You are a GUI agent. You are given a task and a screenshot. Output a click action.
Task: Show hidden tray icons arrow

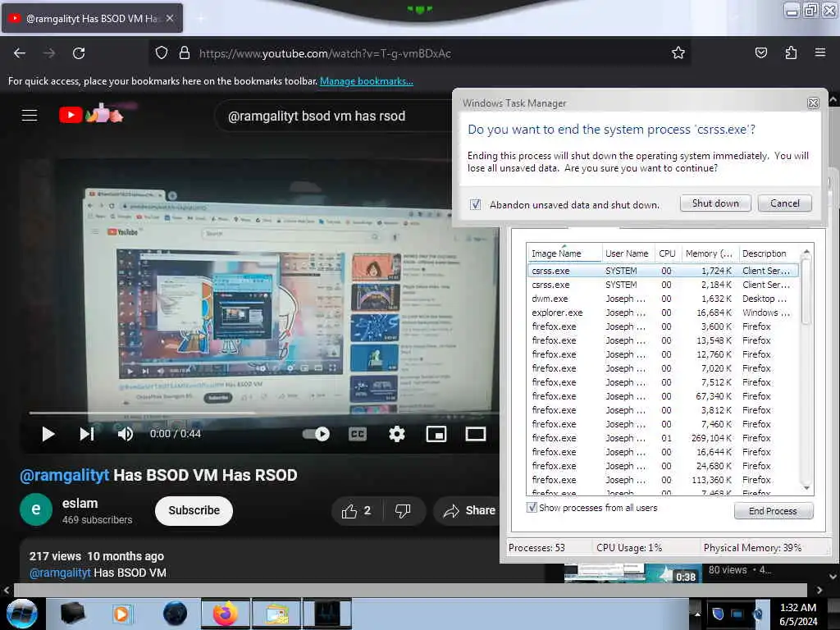[x=697, y=614]
